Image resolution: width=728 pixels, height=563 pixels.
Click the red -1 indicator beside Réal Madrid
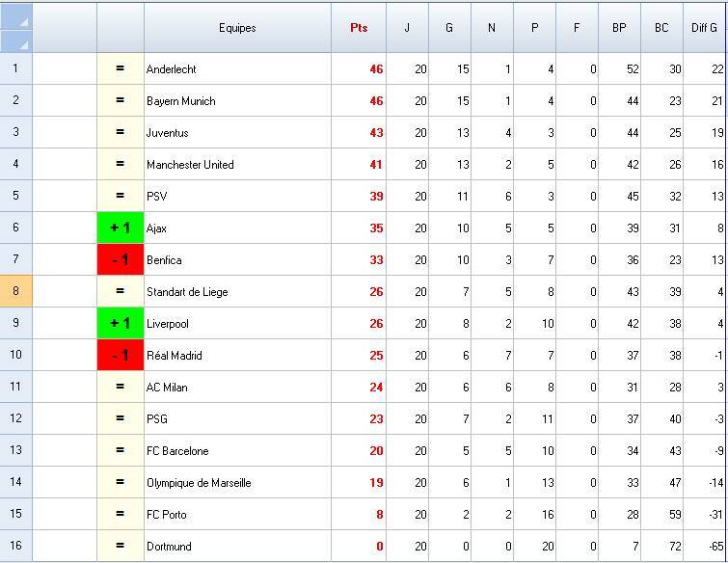coord(121,356)
